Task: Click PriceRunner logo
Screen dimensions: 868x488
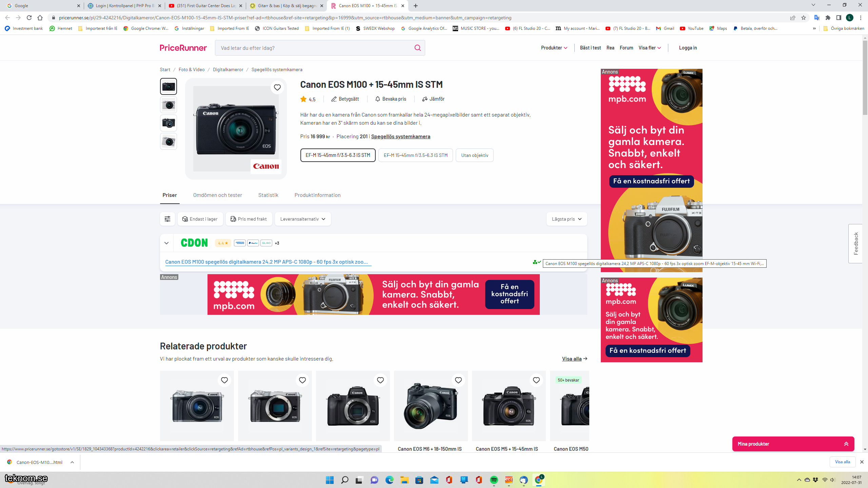Action: tap(183, 48)
